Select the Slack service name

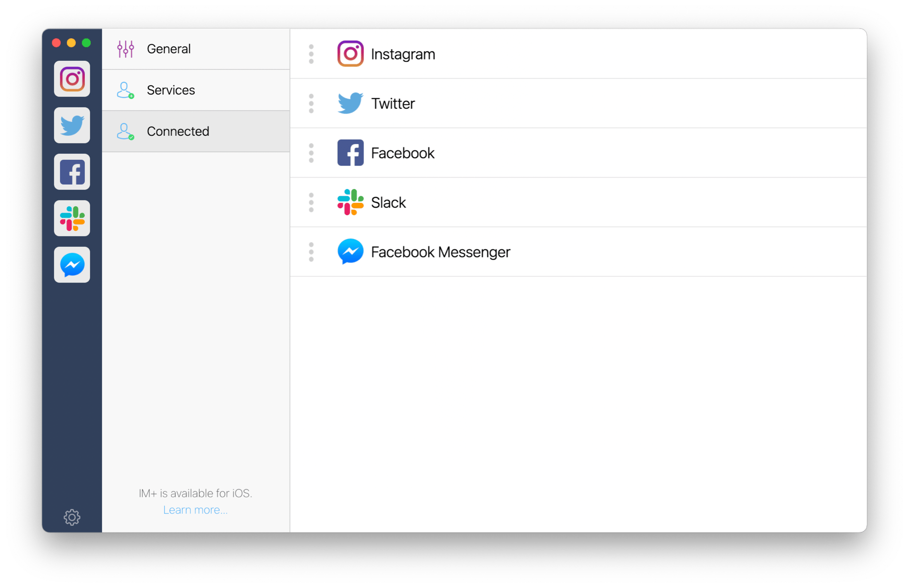[388, 202]
